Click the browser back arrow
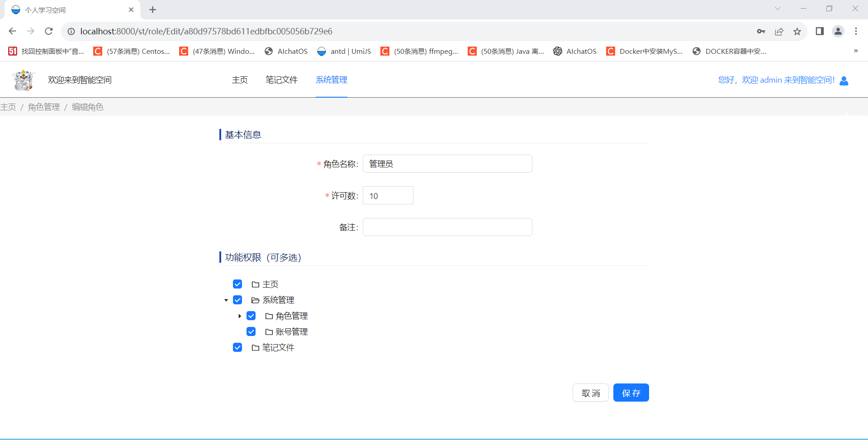This screenshot has height=440, width=868. pos(13,31)
